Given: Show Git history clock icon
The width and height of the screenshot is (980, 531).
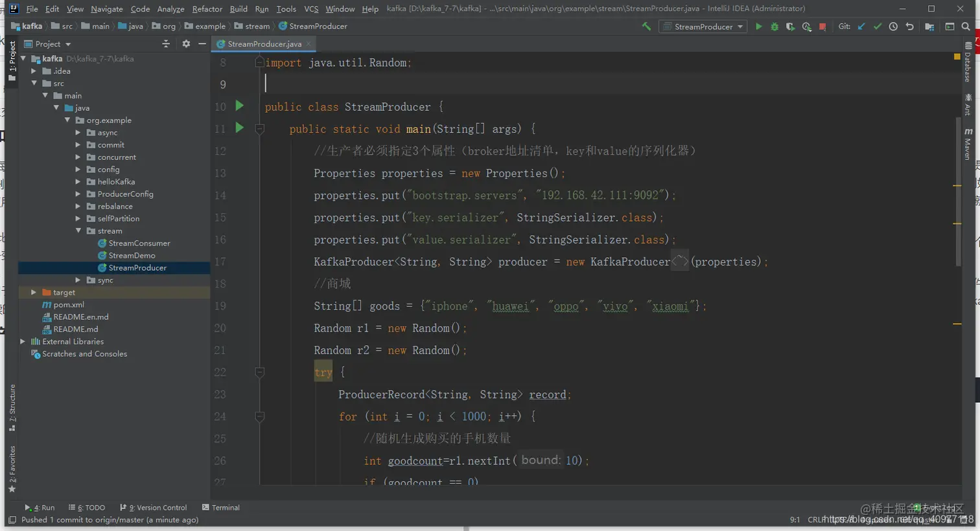Looking at the screenshot, I should click(x=893, y=27).
